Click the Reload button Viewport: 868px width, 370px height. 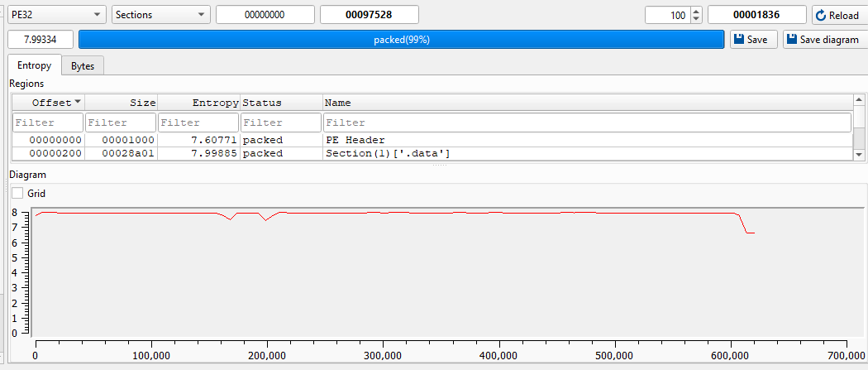(x=838, y=16)
